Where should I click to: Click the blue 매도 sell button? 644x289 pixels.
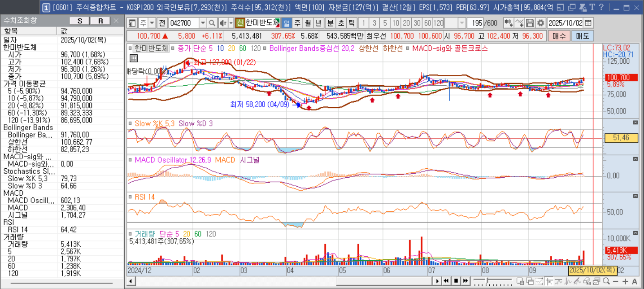click(x=583, y=36)
